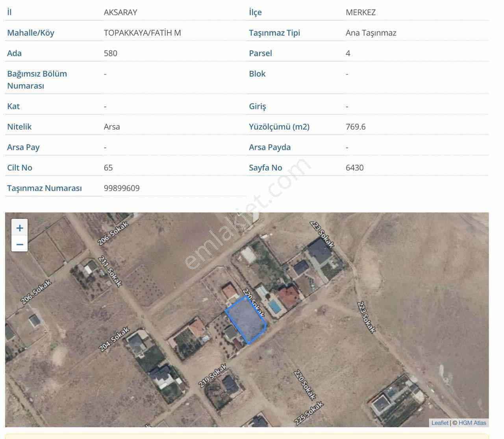Click the Taşınmaz Tipi field label
This screenshot has width=504, height=439.
[x=274, y=33]
